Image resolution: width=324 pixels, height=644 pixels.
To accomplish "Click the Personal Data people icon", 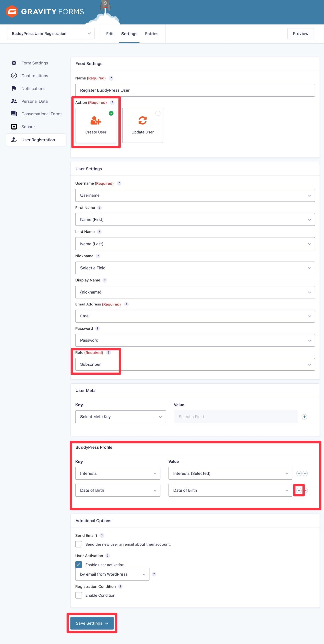I will [14, 101].
